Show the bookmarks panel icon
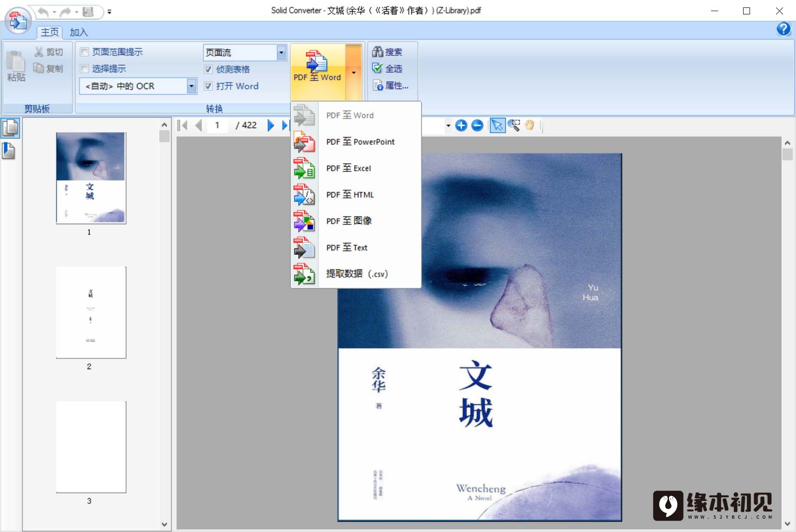Screen dimensions: 796x532 pos(9,150)
